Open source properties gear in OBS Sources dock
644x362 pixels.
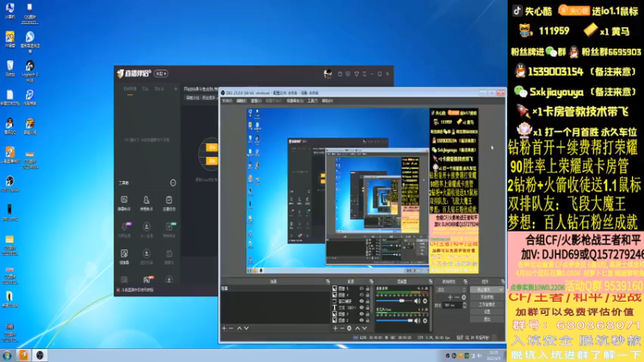pyautogui.click(x=349, y=328)
